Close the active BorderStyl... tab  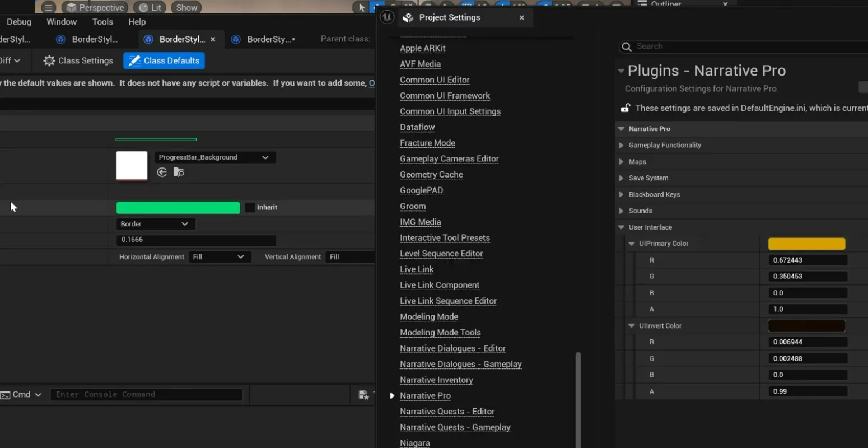pos(213,39)
